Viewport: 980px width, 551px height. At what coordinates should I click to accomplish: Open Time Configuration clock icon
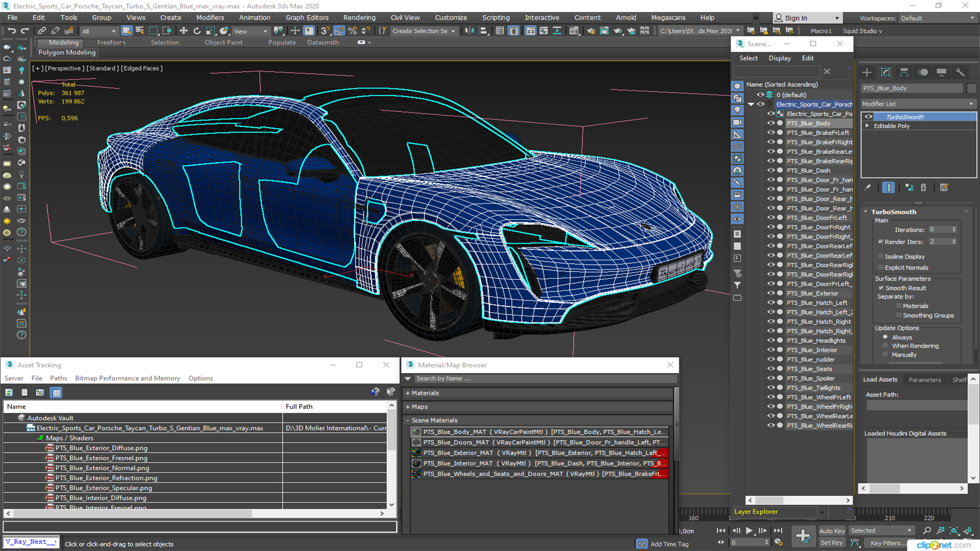(x=778, y=543)
